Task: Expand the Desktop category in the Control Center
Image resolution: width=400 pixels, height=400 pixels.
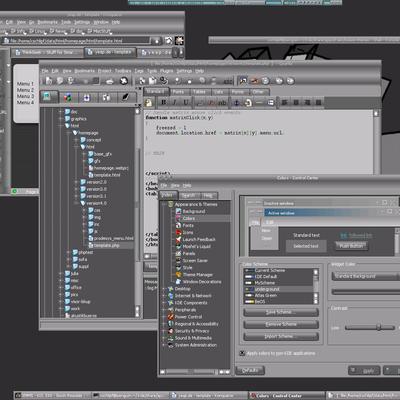Action: click(x=163, y=289)
